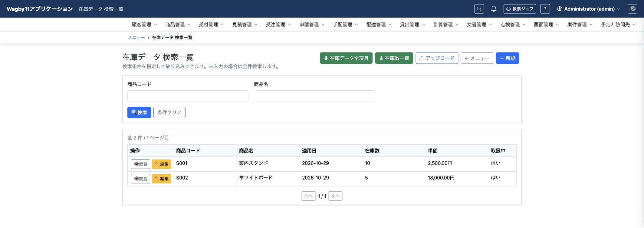Screen dimensions: 644x228
Task: View the S002 row with 閲覧
Action: point(140,179)
